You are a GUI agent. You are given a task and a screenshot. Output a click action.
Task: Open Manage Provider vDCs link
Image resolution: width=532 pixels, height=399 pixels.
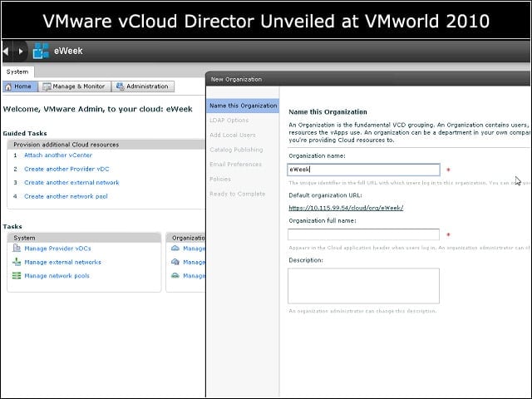click(x=57, y=249)
